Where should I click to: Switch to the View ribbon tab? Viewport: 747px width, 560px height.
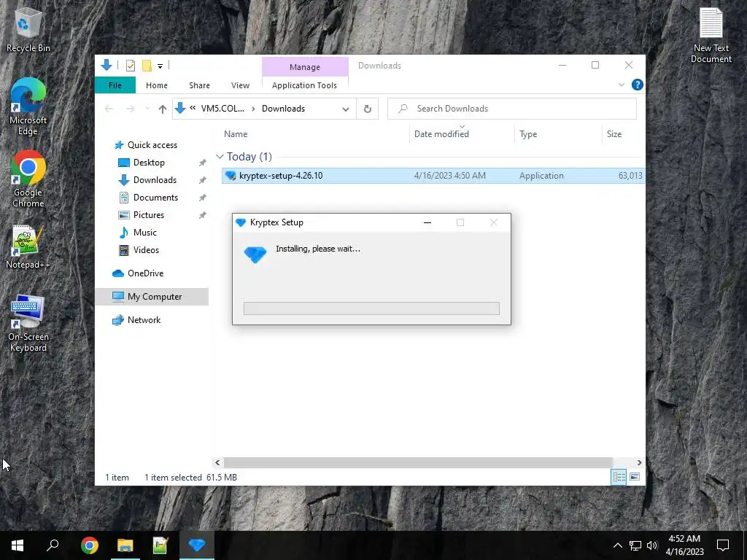pyautogui.click(x=240, y=85)
